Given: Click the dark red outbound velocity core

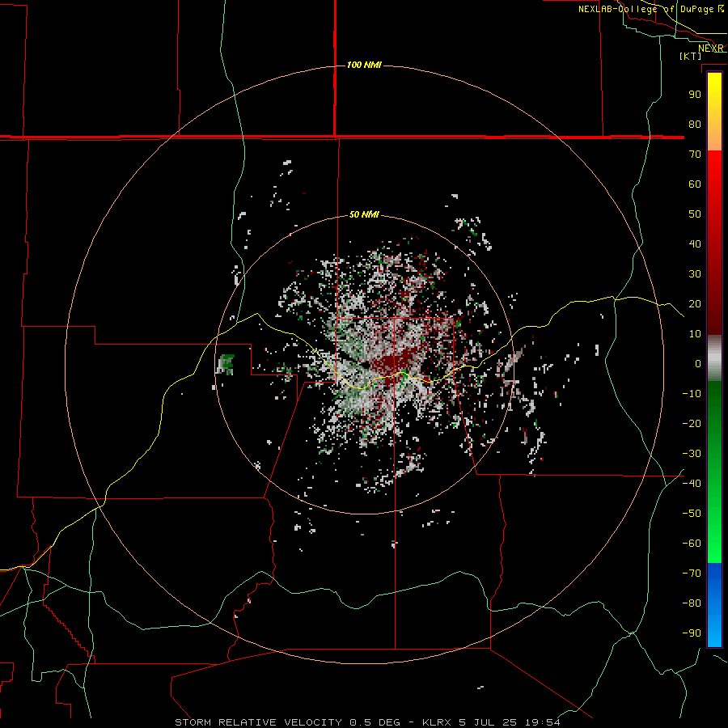Looking at the screenshot, I should (x=394, y=362).
